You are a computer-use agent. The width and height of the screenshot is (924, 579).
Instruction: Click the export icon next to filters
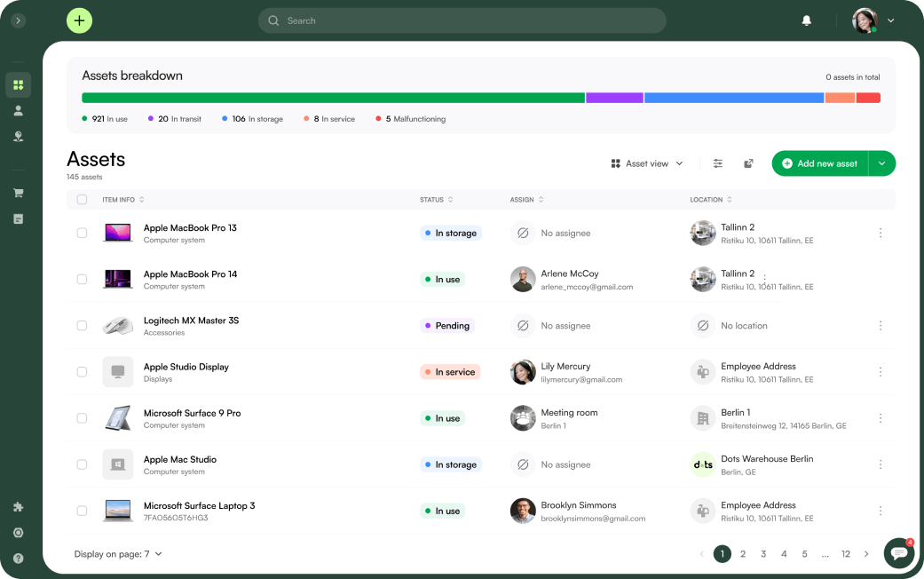748,163
